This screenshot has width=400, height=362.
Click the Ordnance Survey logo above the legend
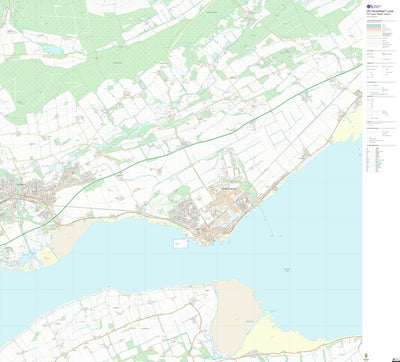pyautogui.click(x=374, y=6)
